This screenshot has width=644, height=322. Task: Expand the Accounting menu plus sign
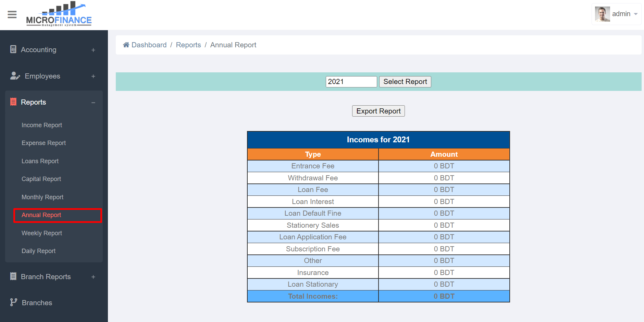coord(93,50)
